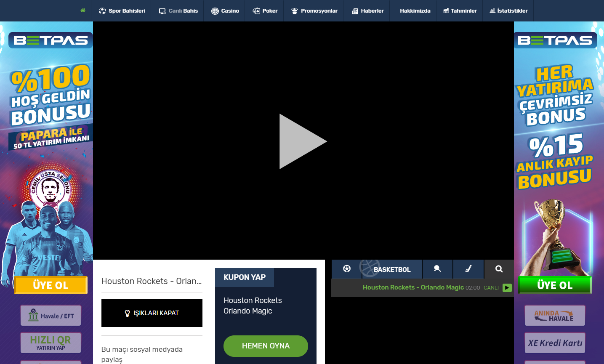Viewport: 604px width, 364px height.
Task: Select the table tennis sport tab icon
Action: [x=437, y=268]
